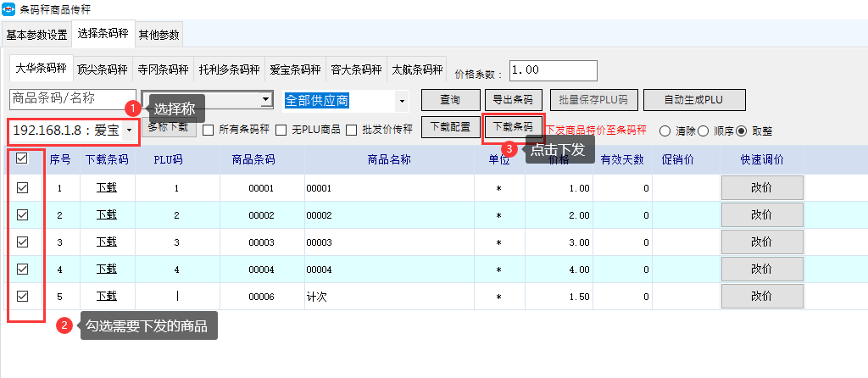The image size is (868, 378).
Task: Expand the empty category combo box
Action: (267, 100)
